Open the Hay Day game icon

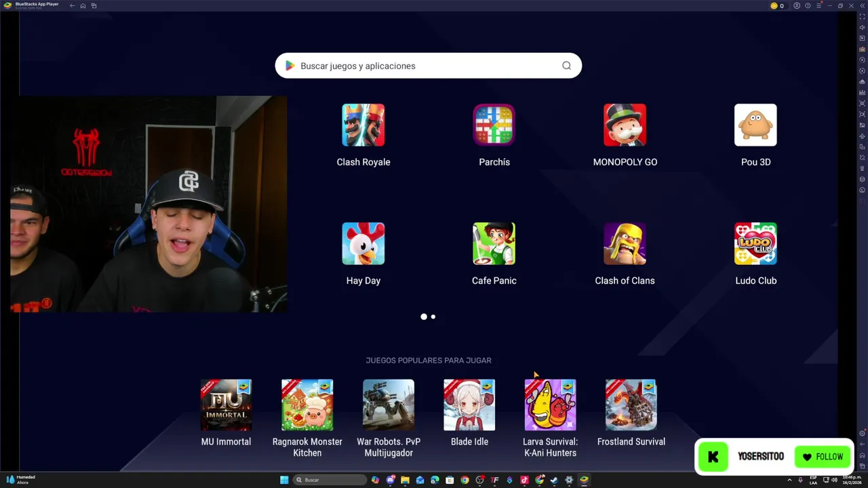click(363, 243)
